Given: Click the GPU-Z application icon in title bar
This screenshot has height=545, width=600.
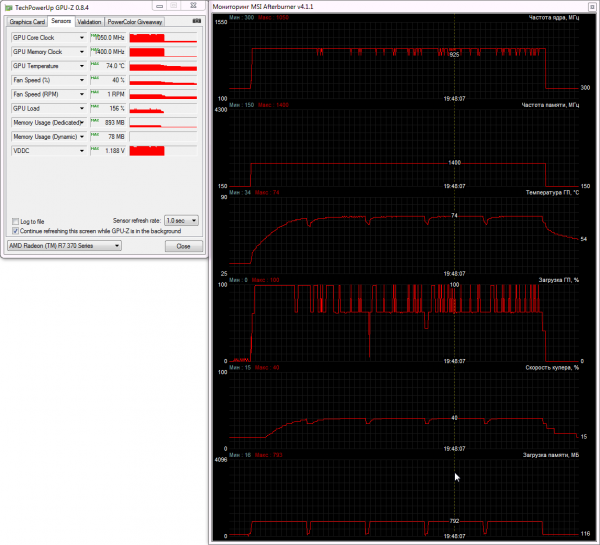Looking at the screenshot, I should [8, 8].
